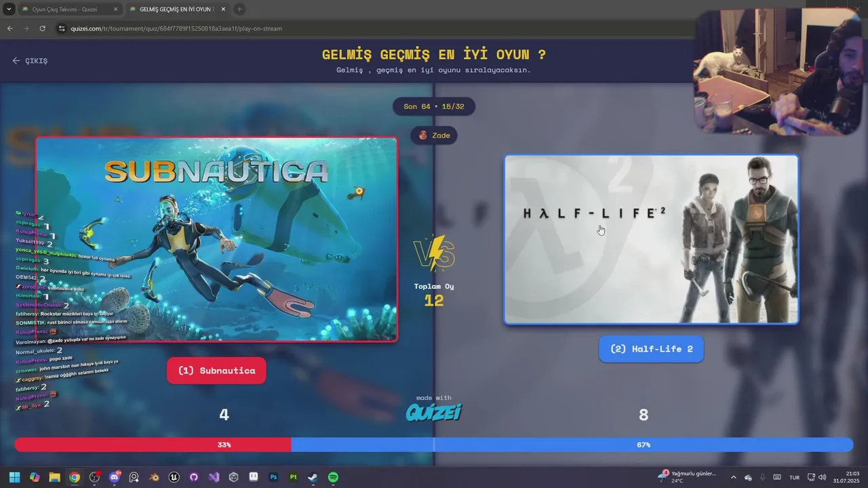The height and width of the screenshot is (488, 868).
Task: Open network settings tray icon
Action: (x=811, y=477)
